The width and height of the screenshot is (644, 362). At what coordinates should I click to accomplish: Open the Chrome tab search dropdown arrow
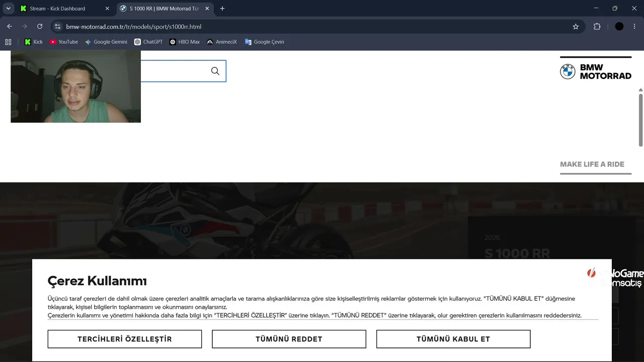tap(8, 9)
